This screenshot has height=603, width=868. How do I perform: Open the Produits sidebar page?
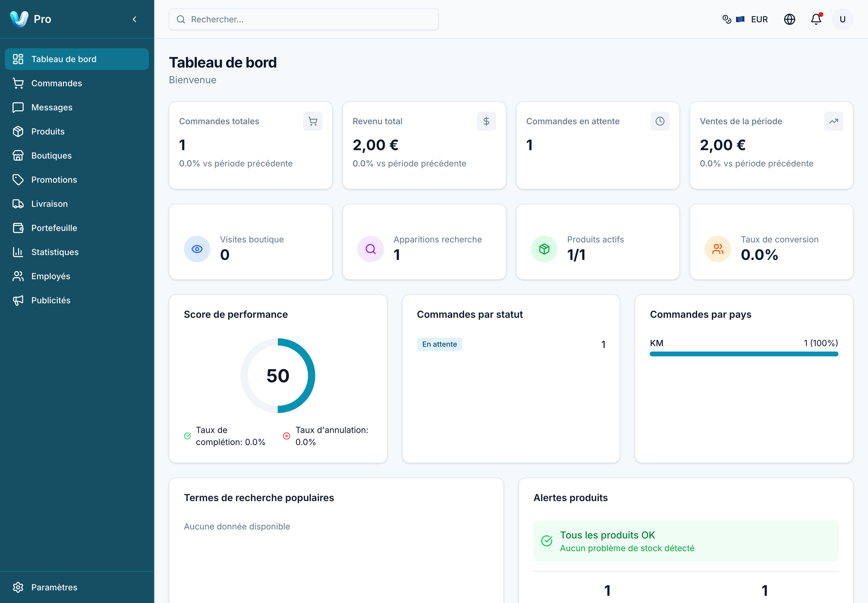click(77, 131)
